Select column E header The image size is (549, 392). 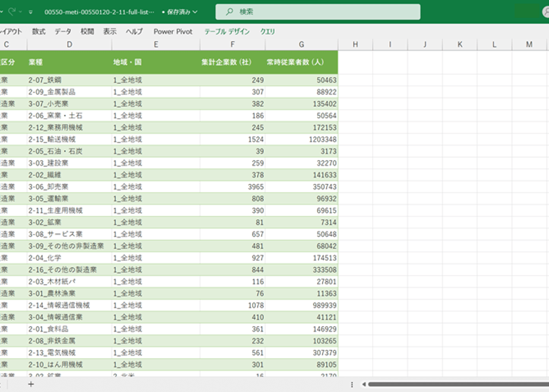156,45
